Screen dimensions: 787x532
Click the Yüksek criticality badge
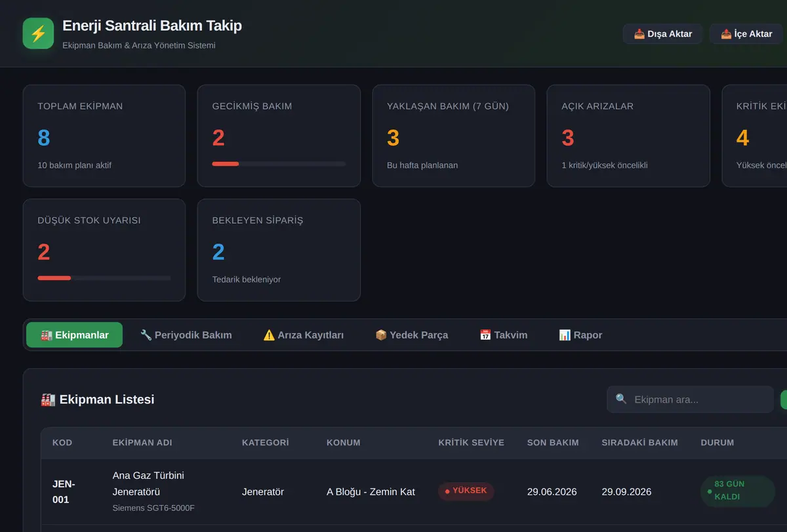point(466,491)
